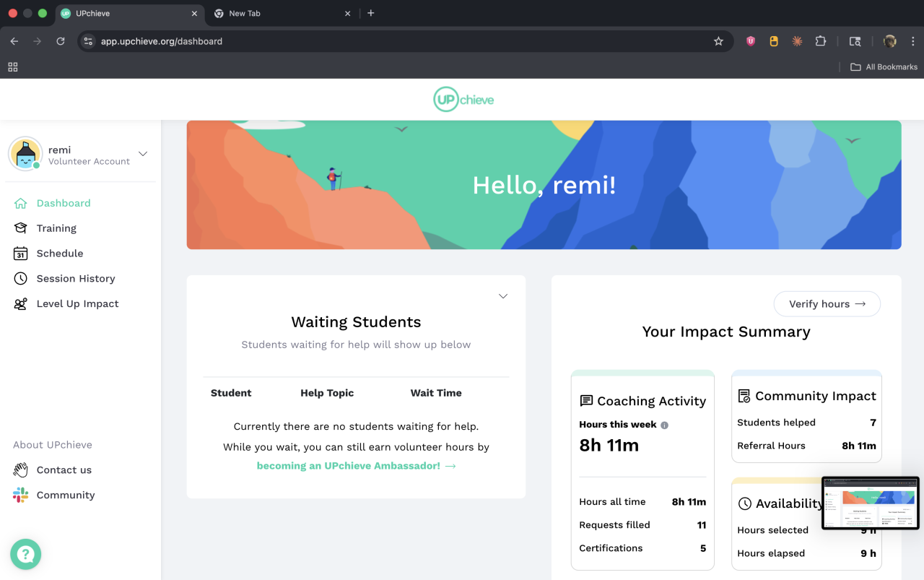This screenshot has height=580, width=924.
Task: Click the Contact us link
Action: pyautogui.click(x=64, y=470)
